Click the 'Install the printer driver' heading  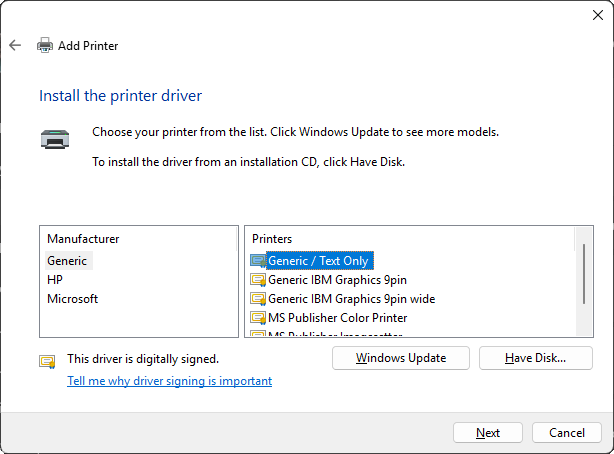click(x=121, y=96)
